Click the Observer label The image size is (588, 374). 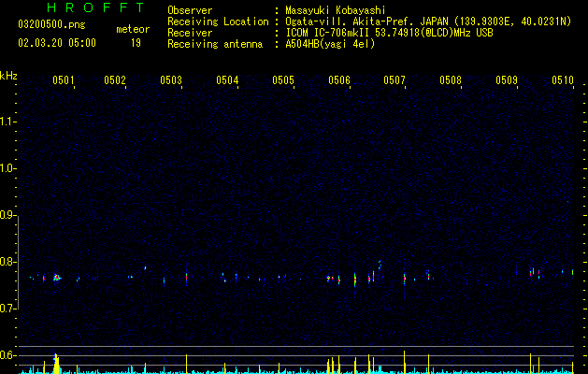point(190,10)
